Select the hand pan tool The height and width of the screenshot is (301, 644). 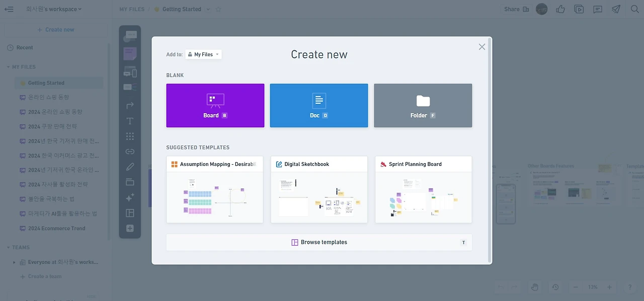(x=535, y=287)
